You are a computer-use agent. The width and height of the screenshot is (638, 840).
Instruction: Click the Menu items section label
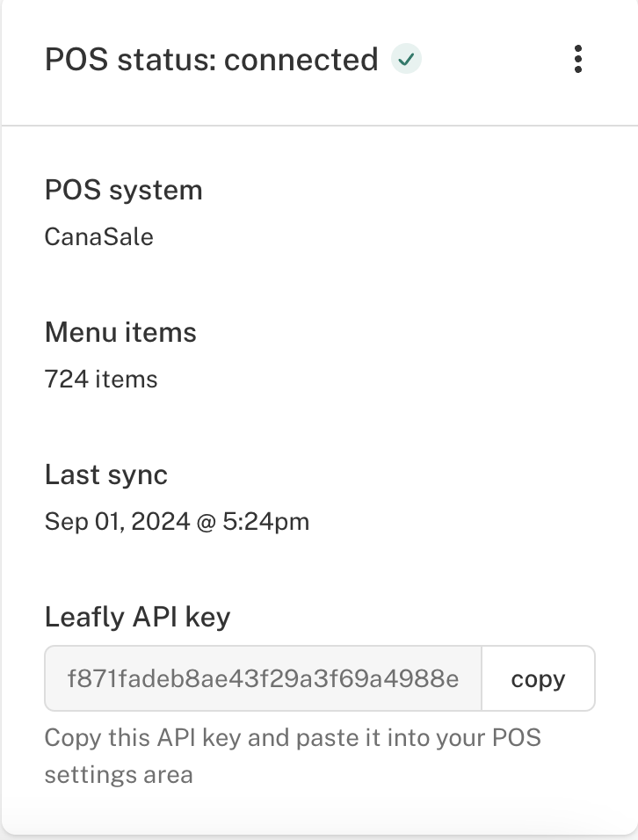coord(120,332)
